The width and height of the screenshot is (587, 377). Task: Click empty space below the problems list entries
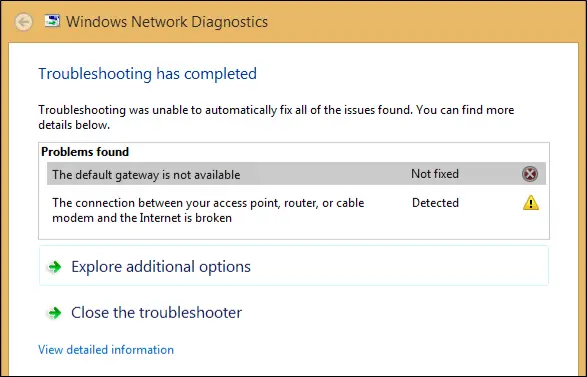[294, 233]
